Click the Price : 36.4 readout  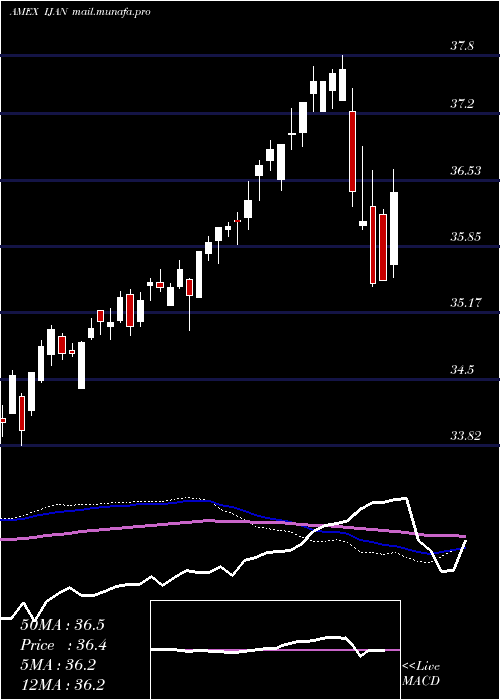pos(64,645)
